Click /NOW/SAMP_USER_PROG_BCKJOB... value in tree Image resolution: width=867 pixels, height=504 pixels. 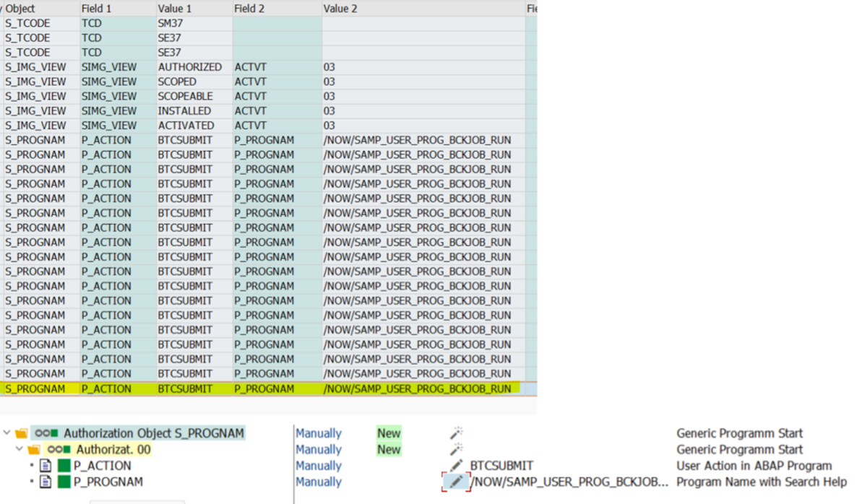pos(569,482)
